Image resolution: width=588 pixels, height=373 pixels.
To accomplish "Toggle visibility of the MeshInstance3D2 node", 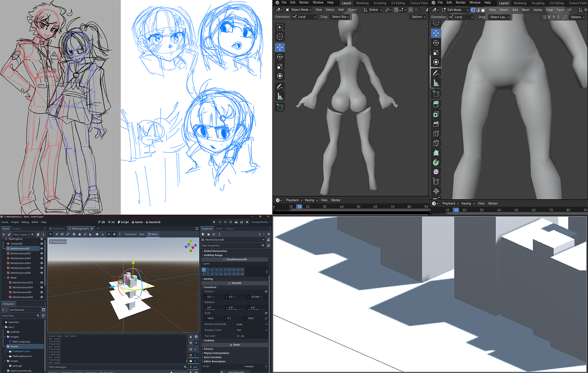I will [42, 253].
